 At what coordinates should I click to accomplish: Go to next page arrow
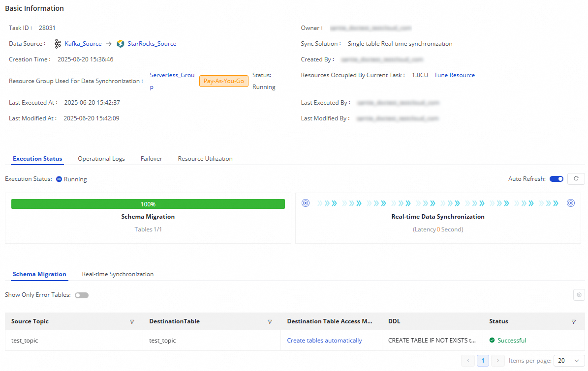click(497, 361)
